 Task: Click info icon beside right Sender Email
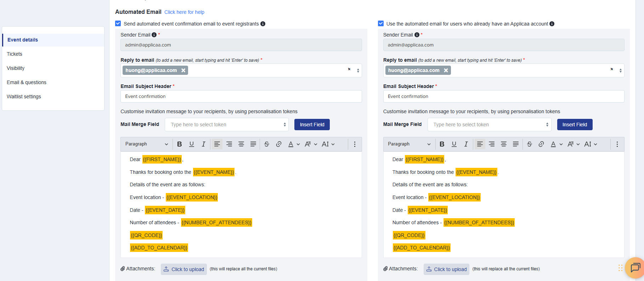click(x=417, y=35)
